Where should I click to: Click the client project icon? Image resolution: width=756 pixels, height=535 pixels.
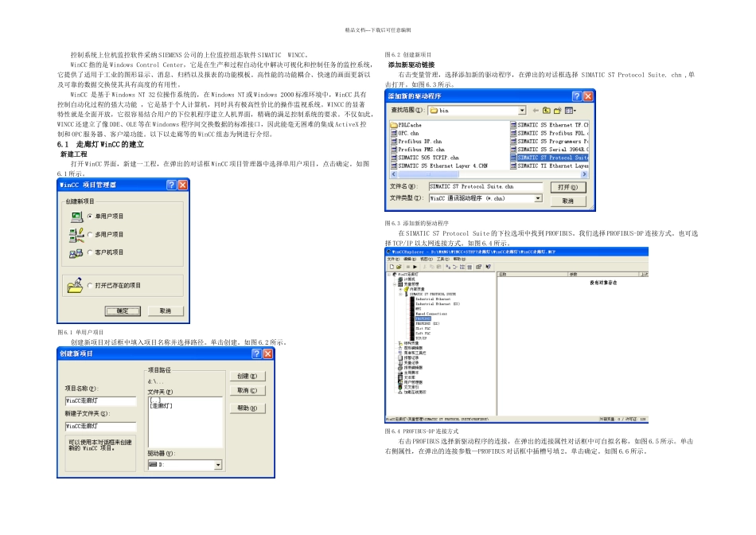click(x=76, y=253)
